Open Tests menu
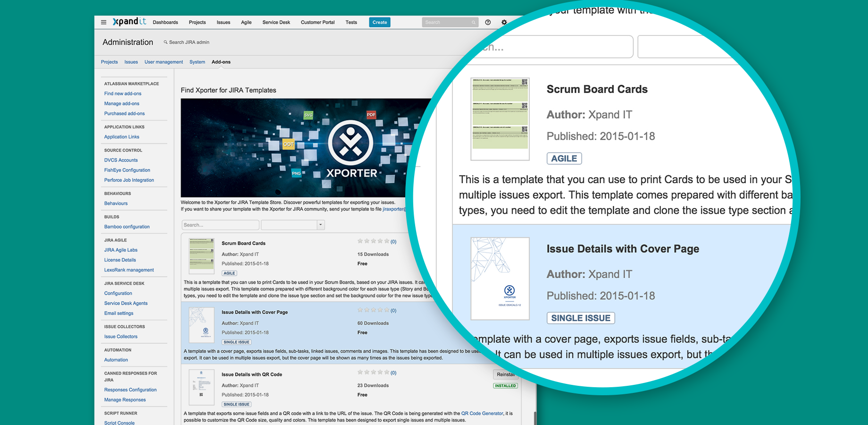This screenshot has width=868, height=425. [x=351, y=22]
